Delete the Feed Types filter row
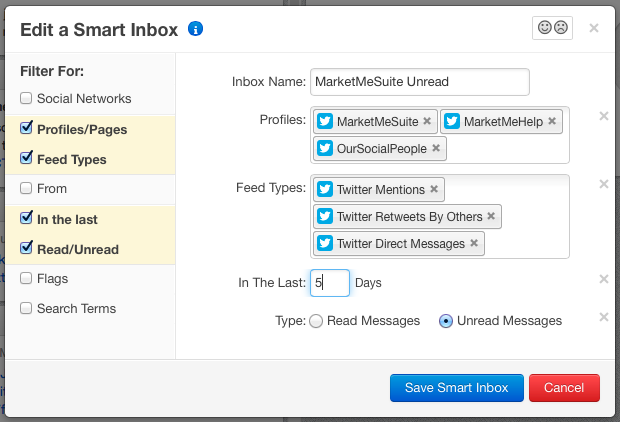 tap(604, 184)
